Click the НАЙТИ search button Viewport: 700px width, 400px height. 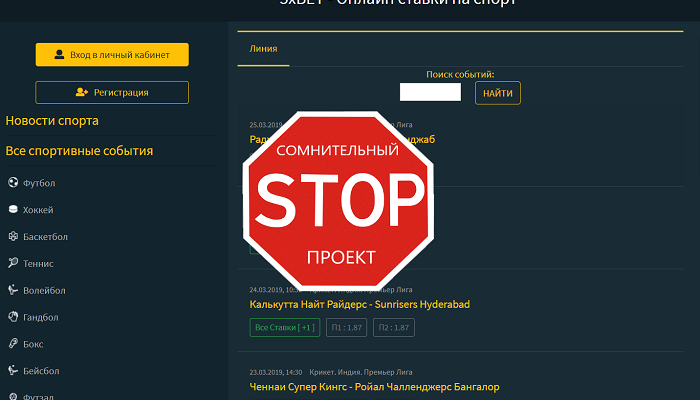pos(498,93)
